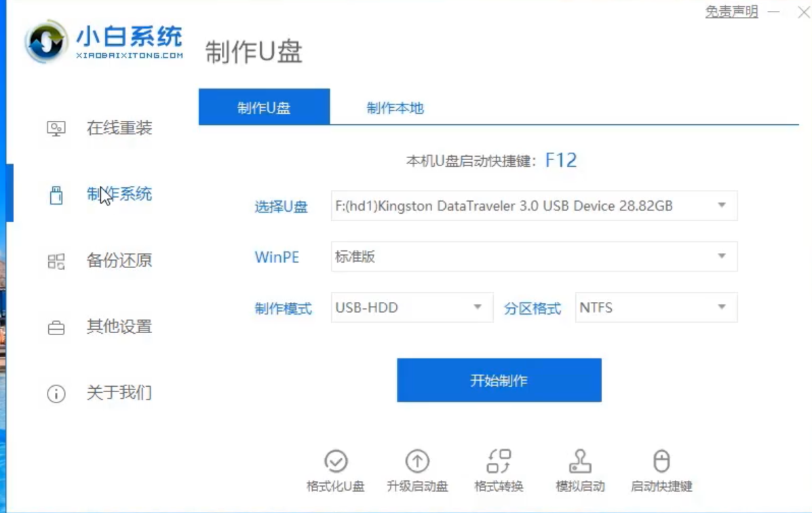Open the 分区格式 NTFS dropdown
812x513 pixels.
(655, 307)
